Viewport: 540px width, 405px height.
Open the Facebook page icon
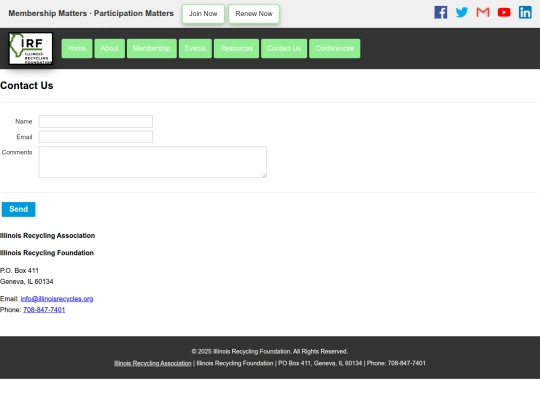pyautogui.click(x=440, y=12)
